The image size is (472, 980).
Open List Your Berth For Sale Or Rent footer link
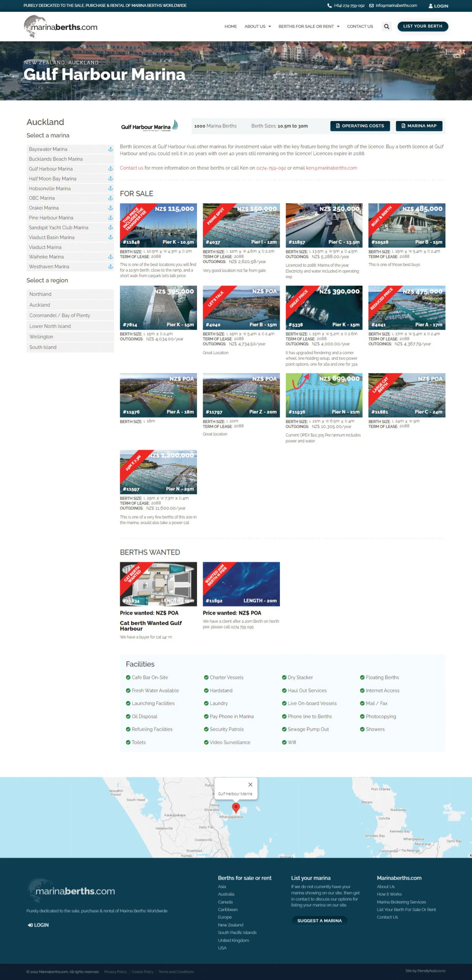tap(406, 910)
